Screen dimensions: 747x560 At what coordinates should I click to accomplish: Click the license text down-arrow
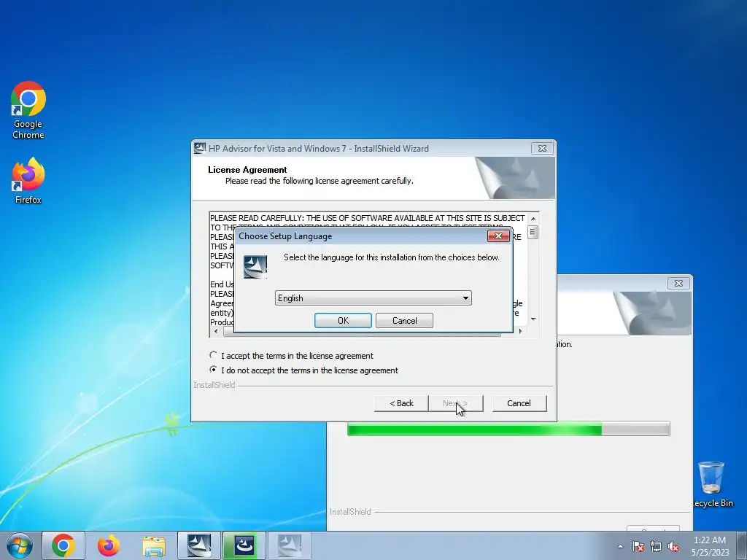coord(533,319)
